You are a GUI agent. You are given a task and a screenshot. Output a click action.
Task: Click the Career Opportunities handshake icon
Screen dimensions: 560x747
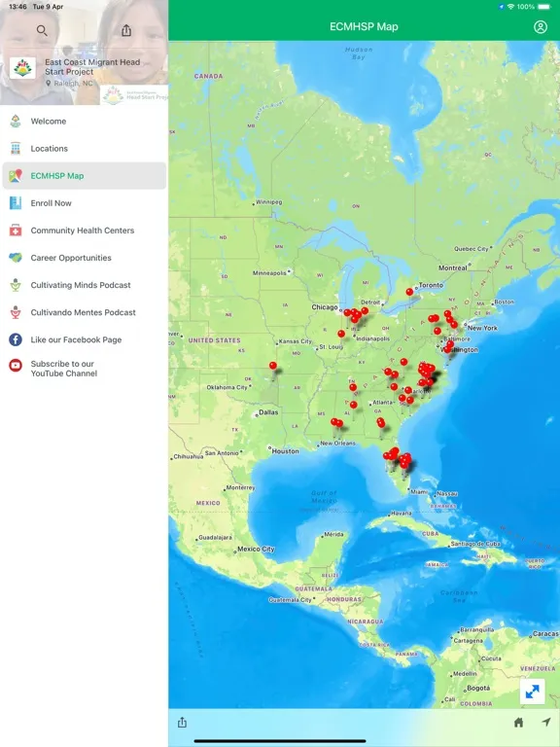tap(16, 258)
